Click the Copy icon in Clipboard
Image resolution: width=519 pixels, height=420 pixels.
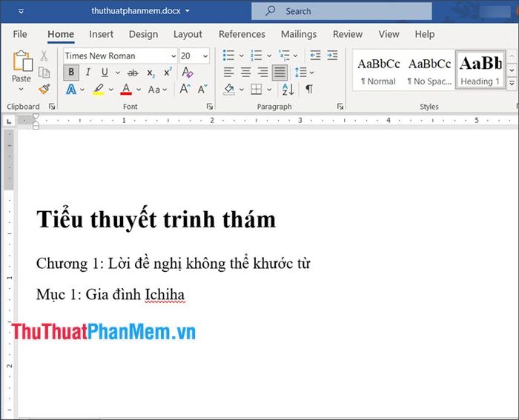tap(44, 73)
